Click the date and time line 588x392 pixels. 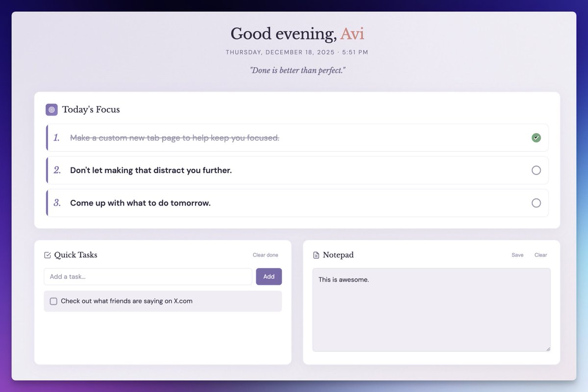point(297,52)
